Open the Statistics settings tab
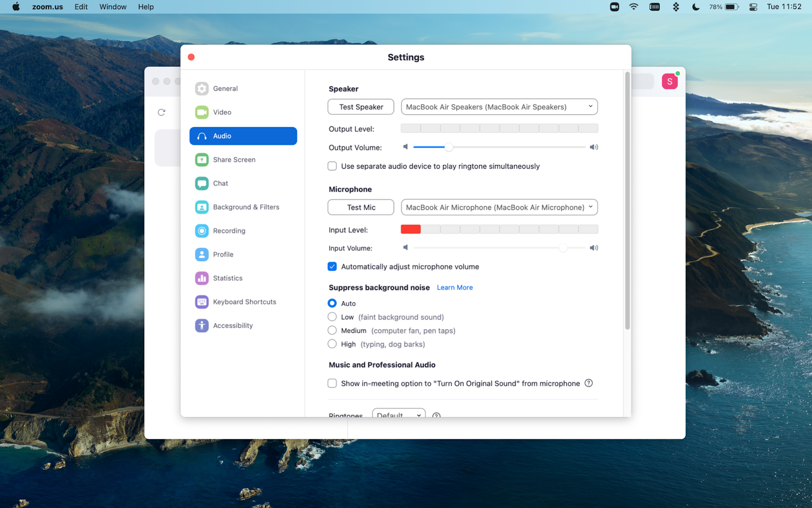The height and width of the screenshot is (508, 812). pos(243,278)
